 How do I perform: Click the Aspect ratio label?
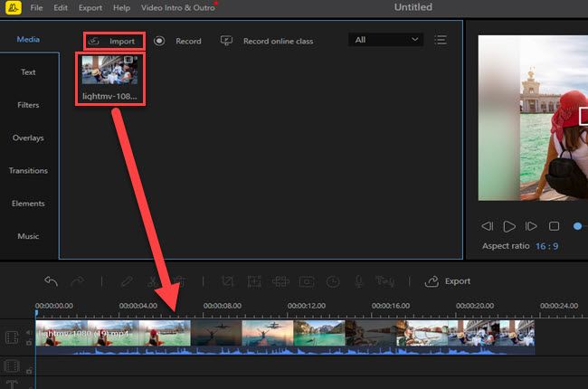[506, 246]
